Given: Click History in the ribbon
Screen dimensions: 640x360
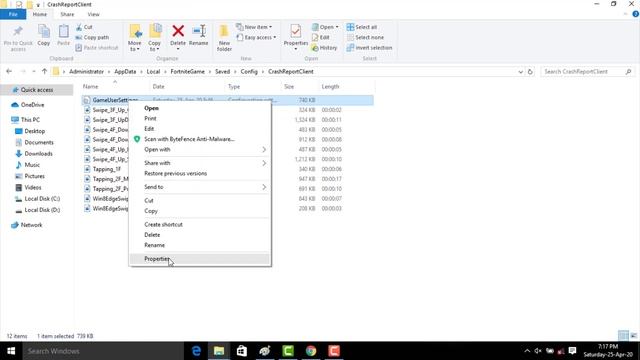Looking at the screenshot, I should coord(324,48).
